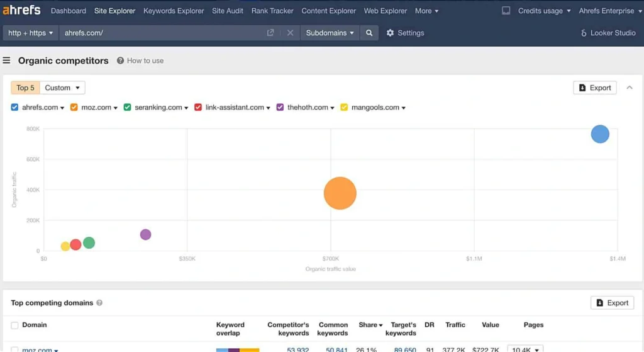Image resolution: width=644 pixels, height=352 pixels.
Task: Uncheck the seranking.com checkbox
Action: tap(127, 107)
